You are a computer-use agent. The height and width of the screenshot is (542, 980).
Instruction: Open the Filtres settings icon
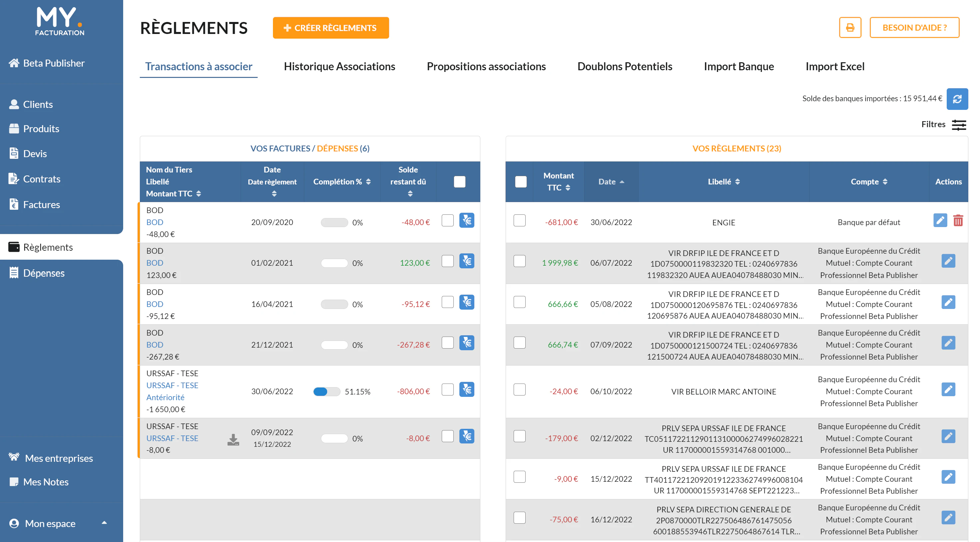click(x=959, y=125)
